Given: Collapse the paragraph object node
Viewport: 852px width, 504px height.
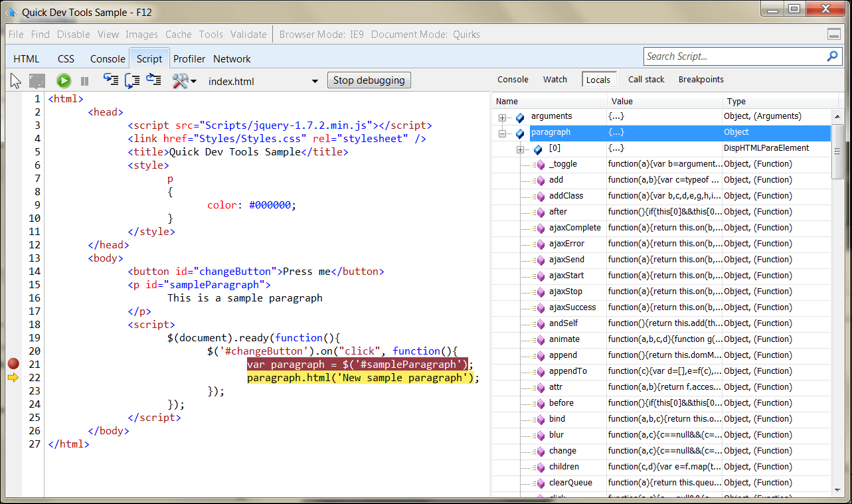Looking at the screenshot, I should coord(503,133).
